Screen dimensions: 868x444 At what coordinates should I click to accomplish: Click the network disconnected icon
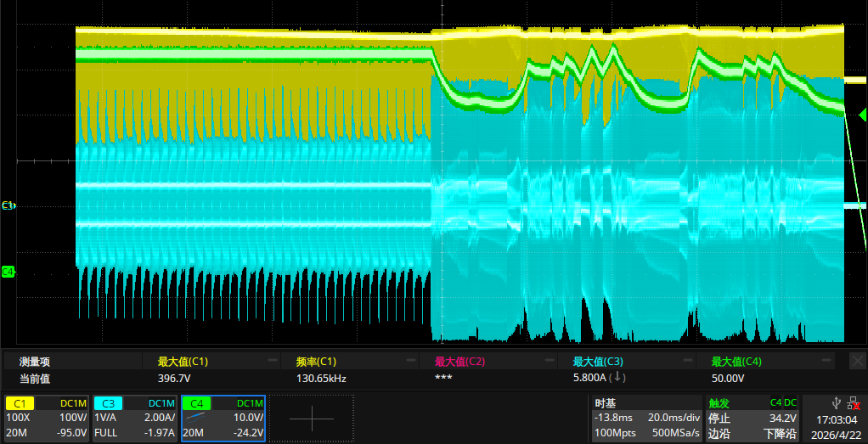pyautogui.click(x=854, y=404)
